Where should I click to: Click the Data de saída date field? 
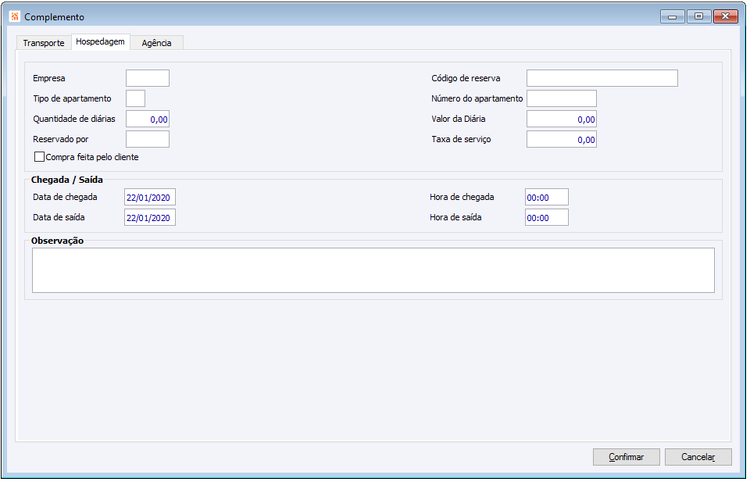150,217
